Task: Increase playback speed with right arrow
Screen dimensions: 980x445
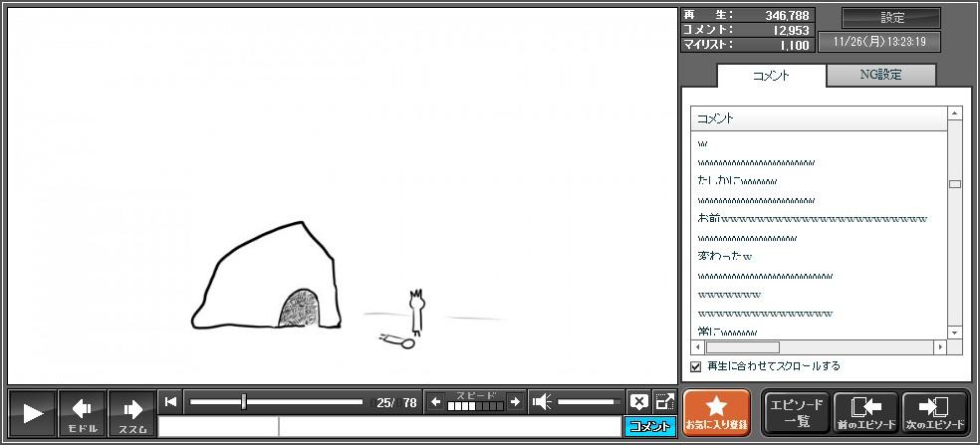Action: pyautogui.click(x=515, y=402)
